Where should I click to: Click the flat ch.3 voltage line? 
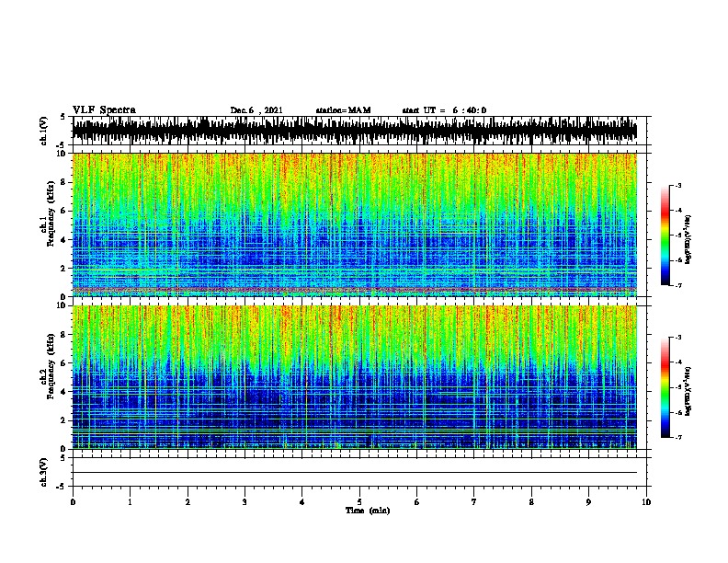(x=355, y=473)
